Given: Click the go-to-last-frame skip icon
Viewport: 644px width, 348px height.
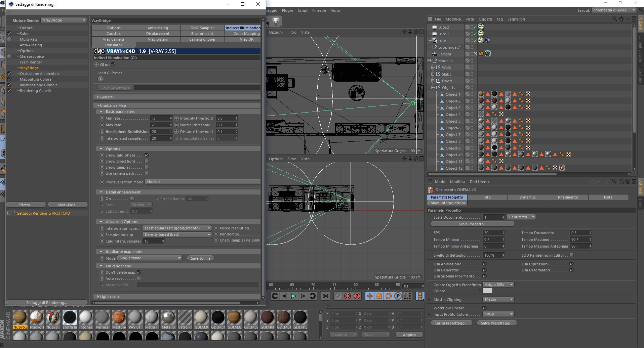Looking at the screenshot, I should [325, 296].
